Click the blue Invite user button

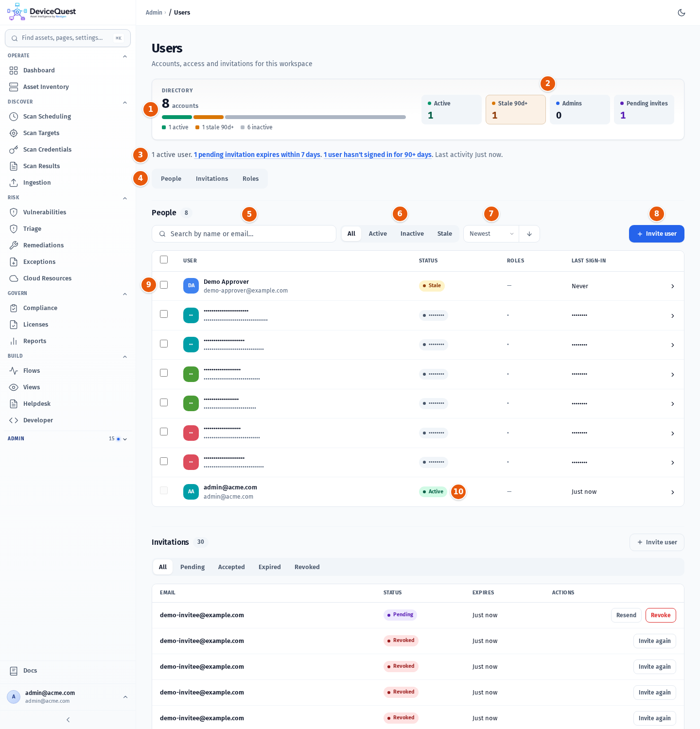657,234
